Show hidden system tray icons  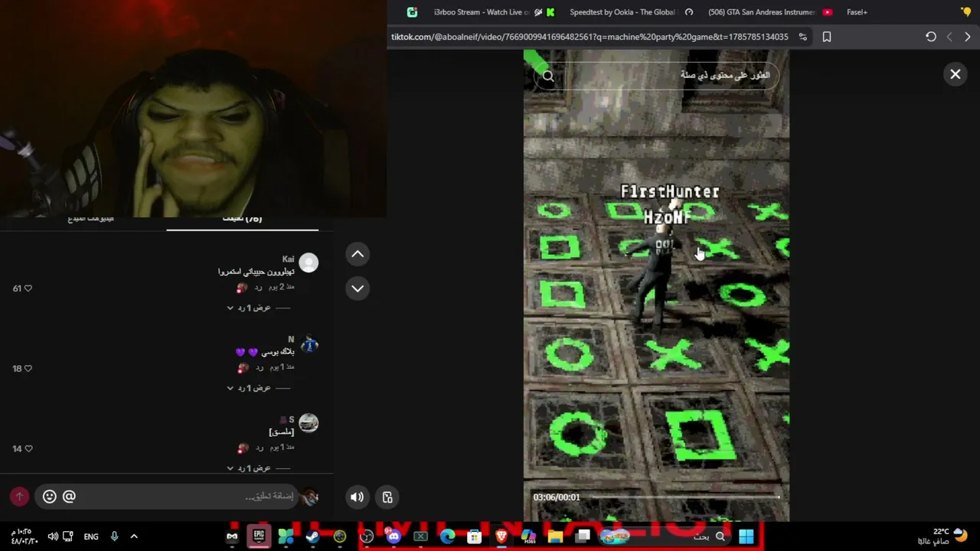tap(134, 536)
